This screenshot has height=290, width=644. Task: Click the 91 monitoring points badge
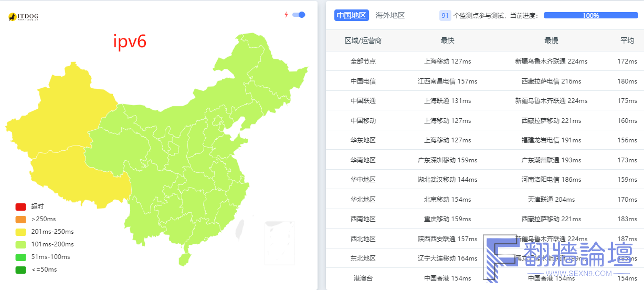coord(445,15)
